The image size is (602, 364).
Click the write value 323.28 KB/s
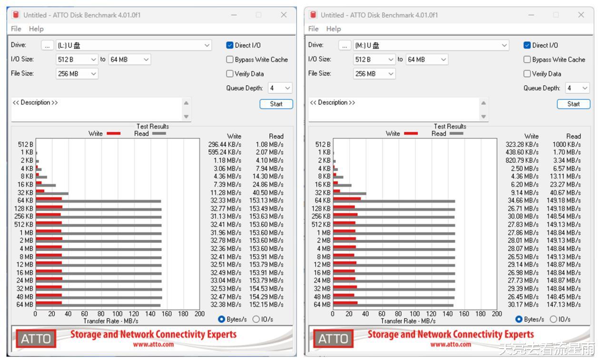coord(522,144)
